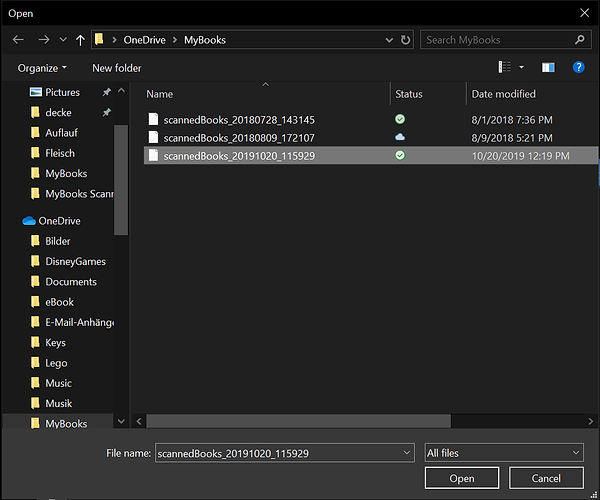
Task: Select OneDrive in the address breadcrumb
Action: 144,40
